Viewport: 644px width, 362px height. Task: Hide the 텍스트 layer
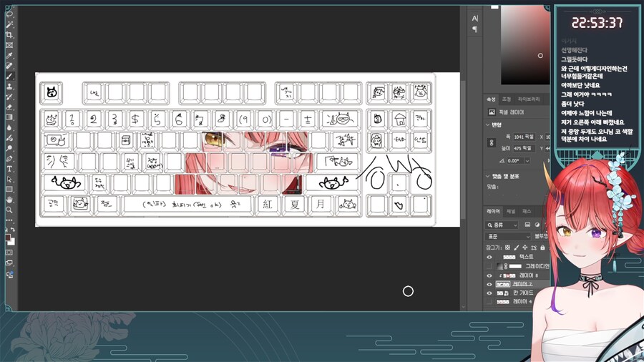point(489,256)
